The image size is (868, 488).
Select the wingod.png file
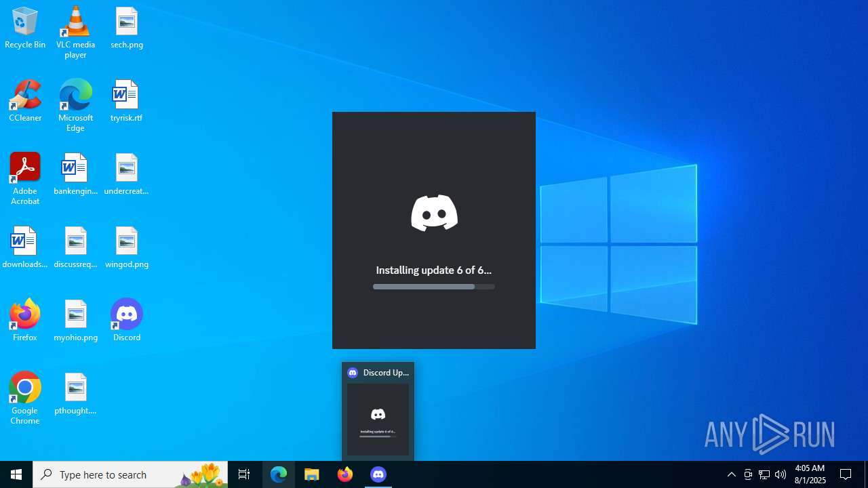(x=127, y=247)
